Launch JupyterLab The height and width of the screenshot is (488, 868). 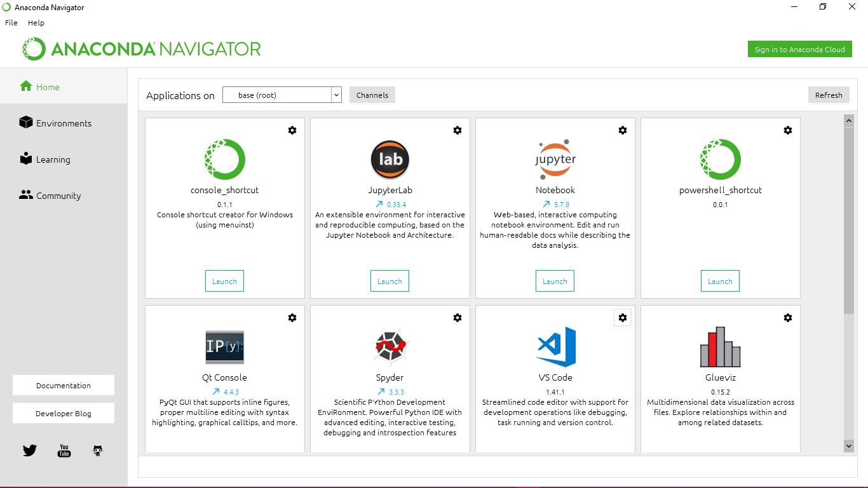click(x=390, y=281)
